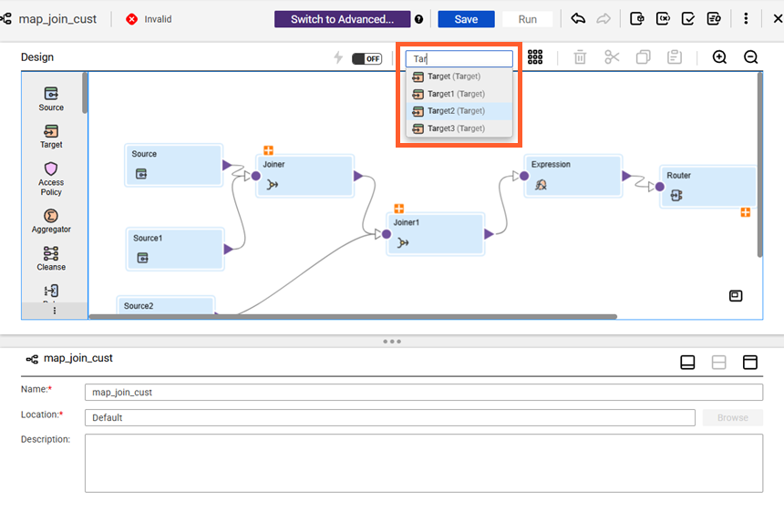
Task: Click the arrange-all grid icon
Action: click(535, 57)
